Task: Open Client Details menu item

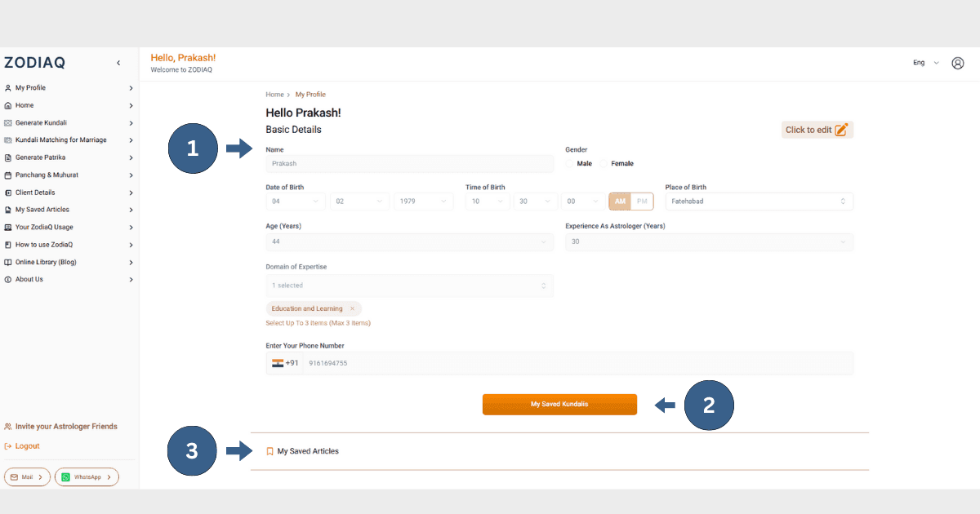Action: pos(69,193)
